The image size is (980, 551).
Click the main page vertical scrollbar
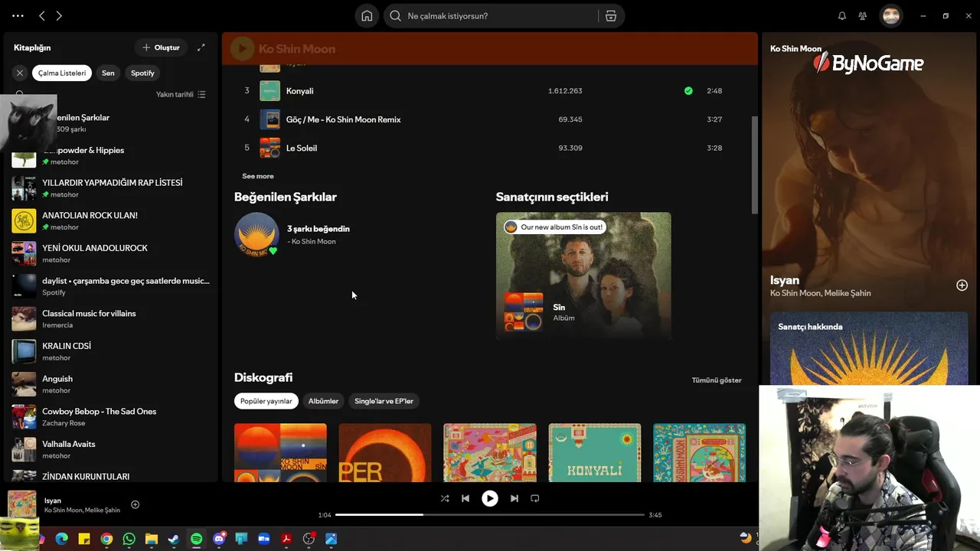pos(754,165)
